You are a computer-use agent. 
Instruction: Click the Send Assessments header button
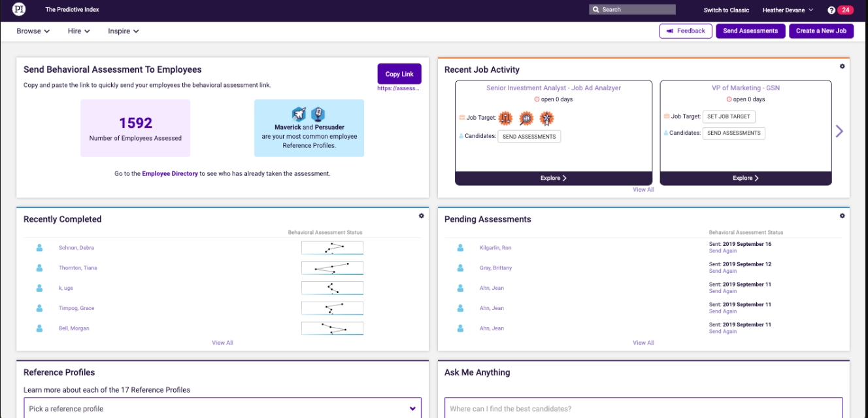tap(750, 31)
